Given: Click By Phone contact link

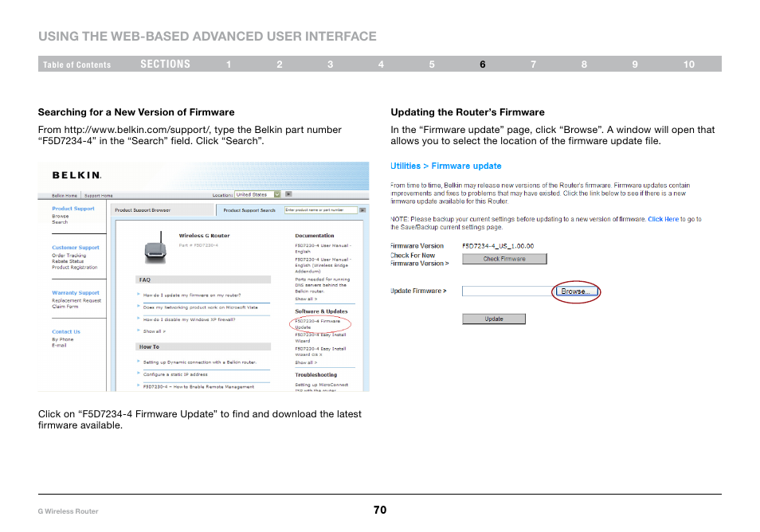Looking at the screenshot, I should 62,339.
